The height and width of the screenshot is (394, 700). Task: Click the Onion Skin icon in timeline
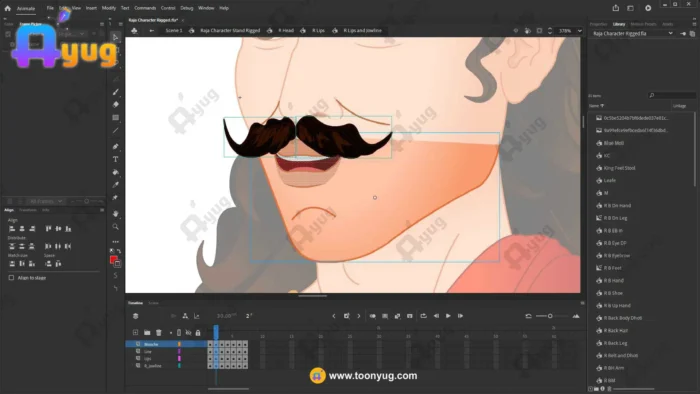(x=372, y=316)
